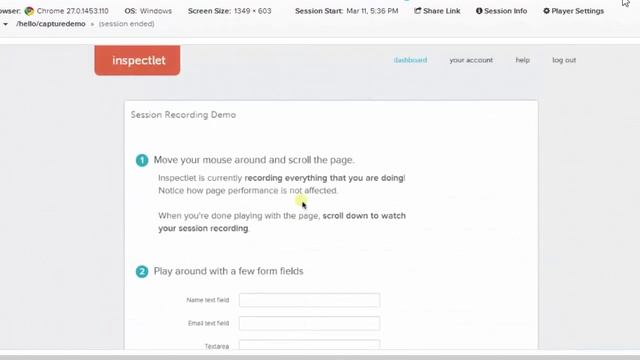Click 'scroll down to watch your session recording' text
Image resolution: width=640 pixels, height=360 pixels.
pos(282,222)
